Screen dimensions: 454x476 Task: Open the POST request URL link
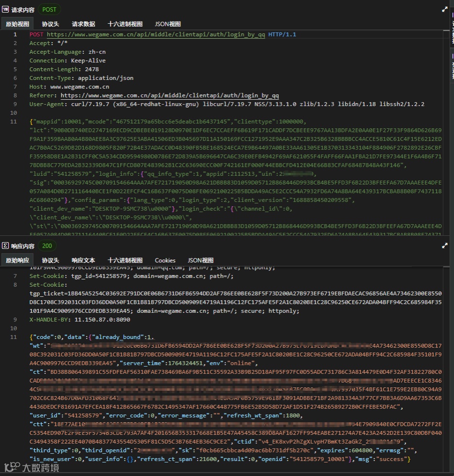coord(156,34)
